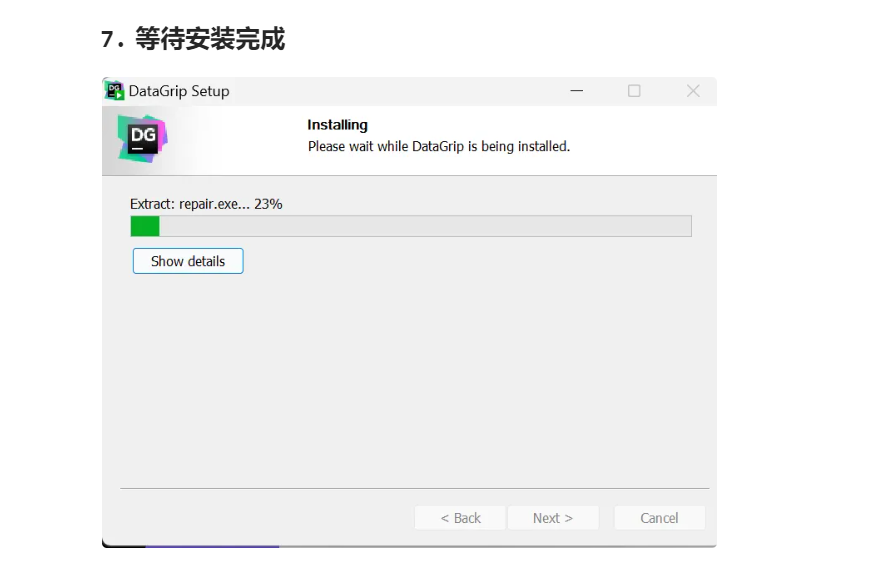This screenshot has width=889, height=571.
Task: Maximize the DataGrip Setup window
Action: (x=634, y=91)
